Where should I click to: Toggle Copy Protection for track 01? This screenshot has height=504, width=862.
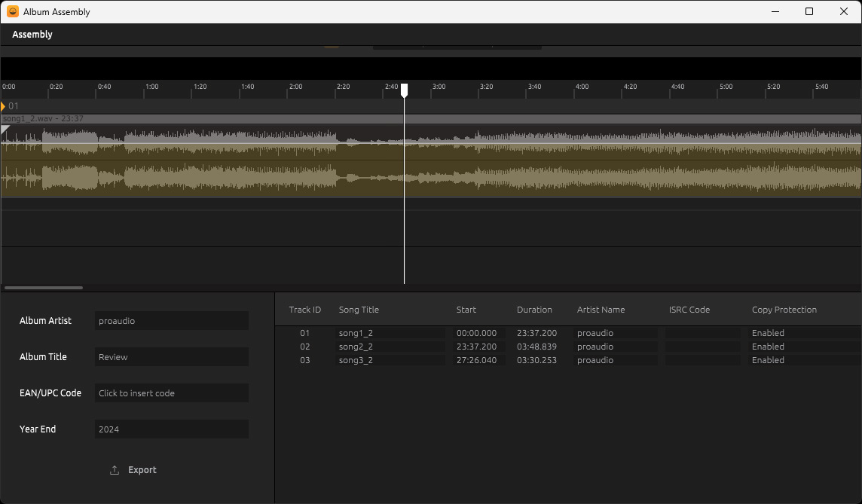[768, 333]
